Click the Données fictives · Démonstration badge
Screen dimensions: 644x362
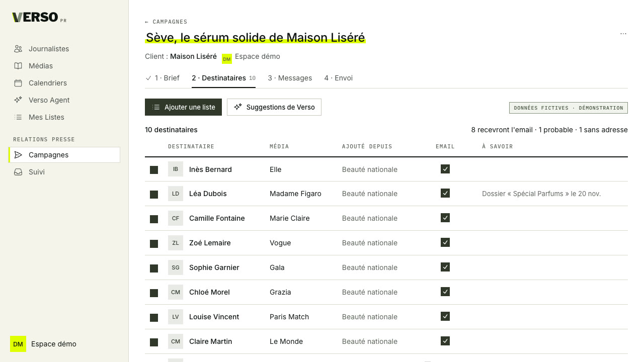point(569,108)
